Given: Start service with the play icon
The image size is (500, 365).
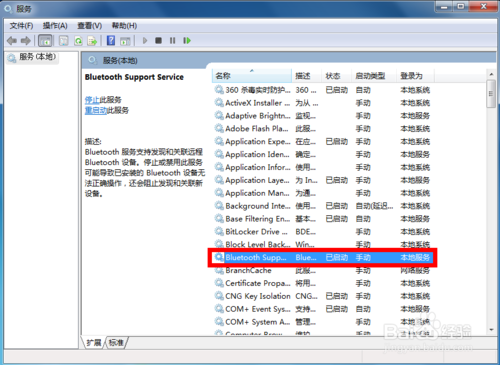Looking at the screenshot, I should pos(145,41).
